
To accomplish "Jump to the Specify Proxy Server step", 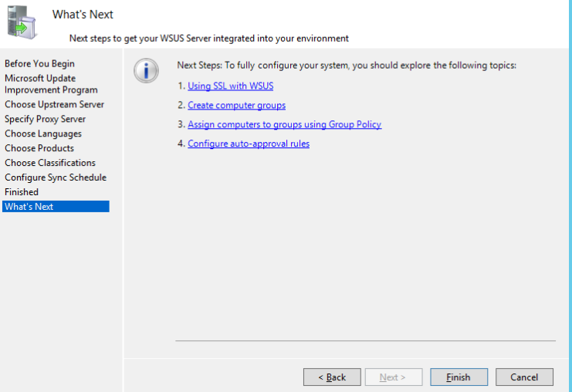I will [x=45, y=119].
